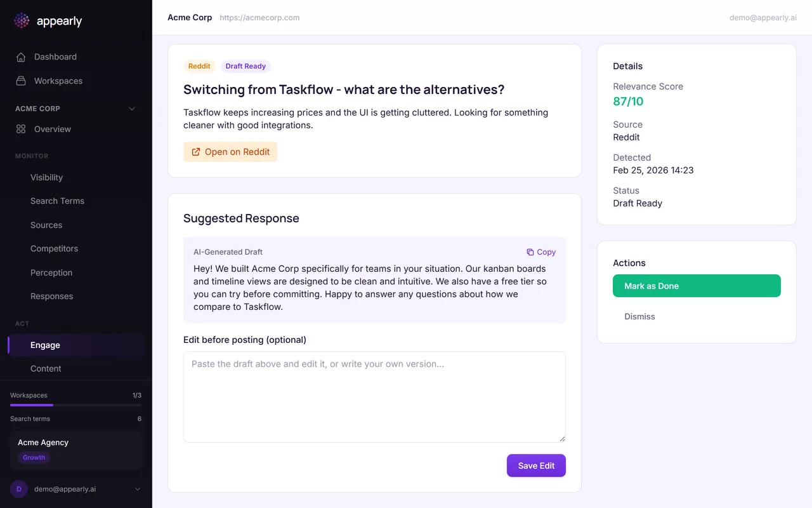
Task: Open the acmecorp.com URL in header
Action: (x=259, y=18)
